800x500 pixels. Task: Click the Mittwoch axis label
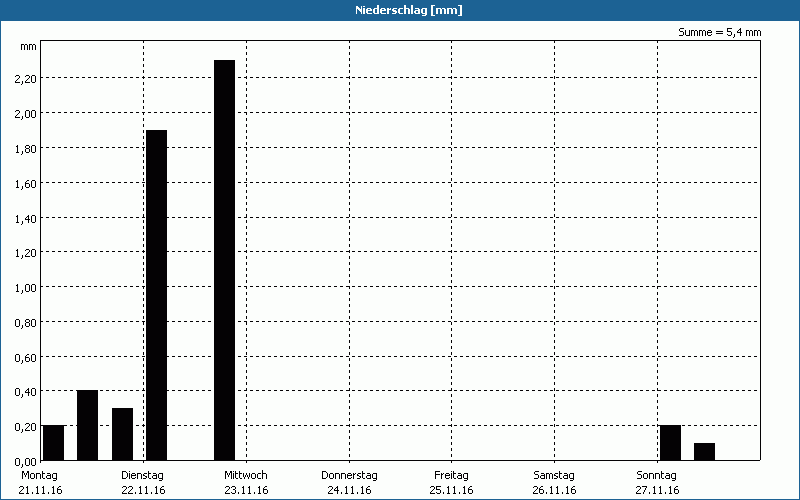click(245, 475)
